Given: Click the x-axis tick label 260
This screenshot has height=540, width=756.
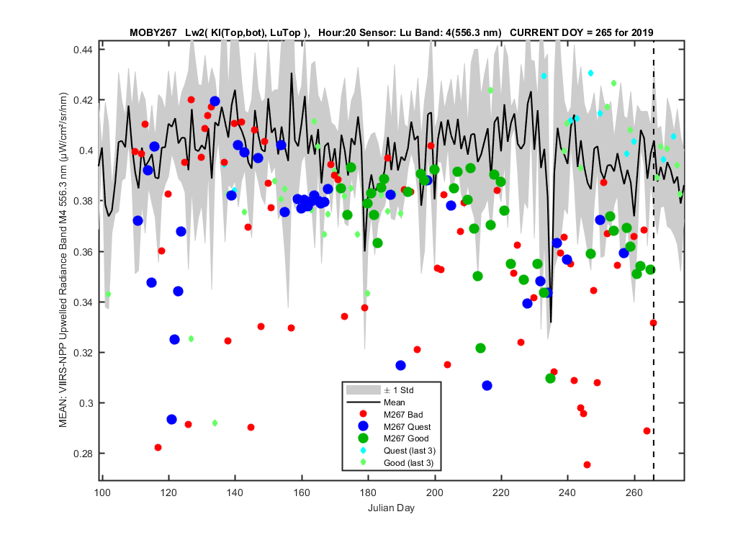Looking at the screenshot, I should 634,492.
